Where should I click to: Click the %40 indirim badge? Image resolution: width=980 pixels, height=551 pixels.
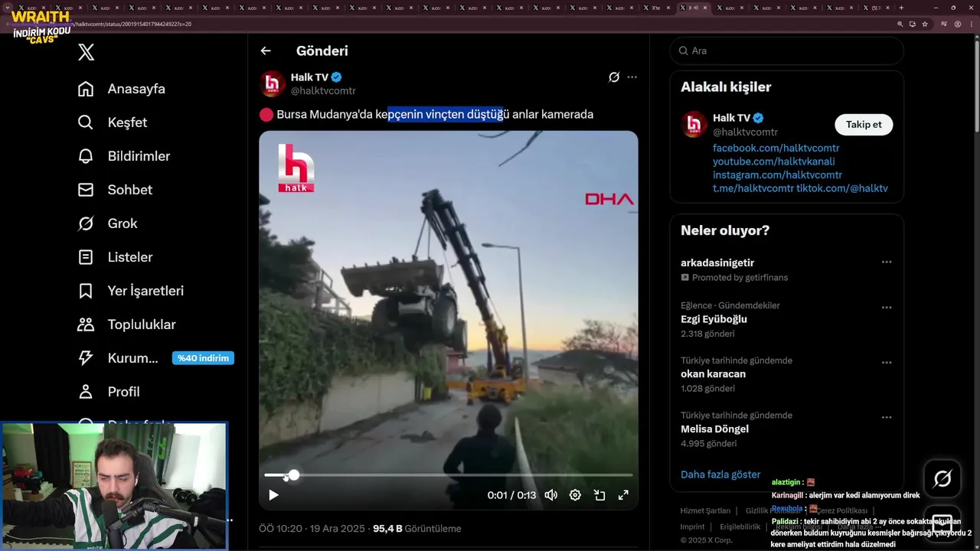[203, 358]
